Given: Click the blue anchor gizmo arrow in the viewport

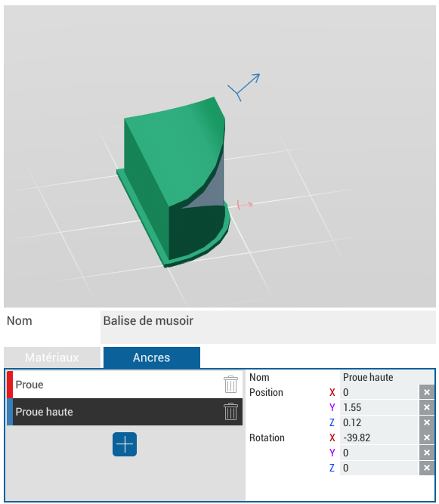Looking at the screenshot, I should pos(244,87).
